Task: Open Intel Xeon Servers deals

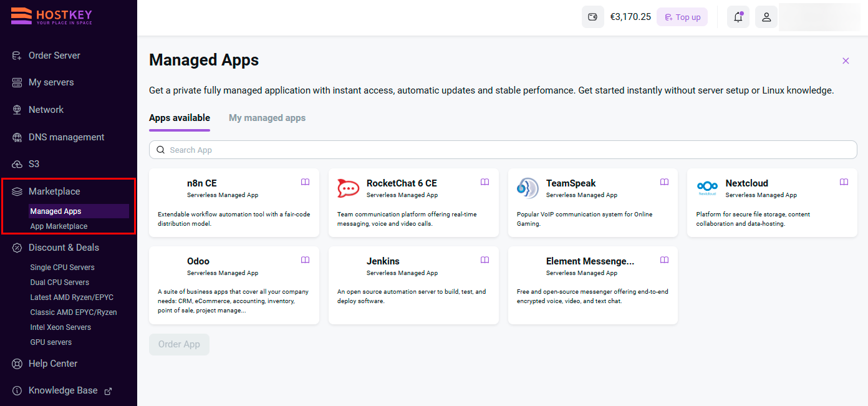Action: 60,327
